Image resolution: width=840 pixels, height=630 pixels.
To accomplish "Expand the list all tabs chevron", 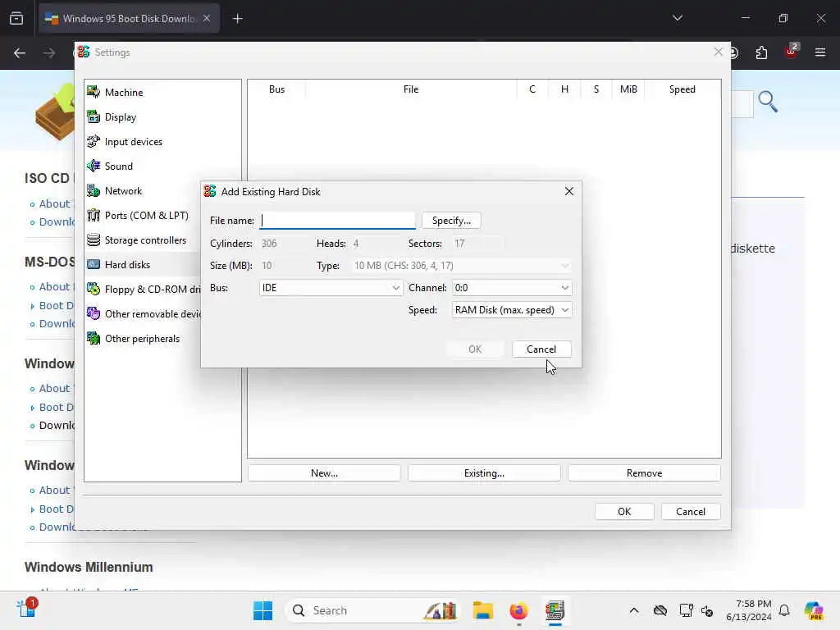I will point(677,18).
